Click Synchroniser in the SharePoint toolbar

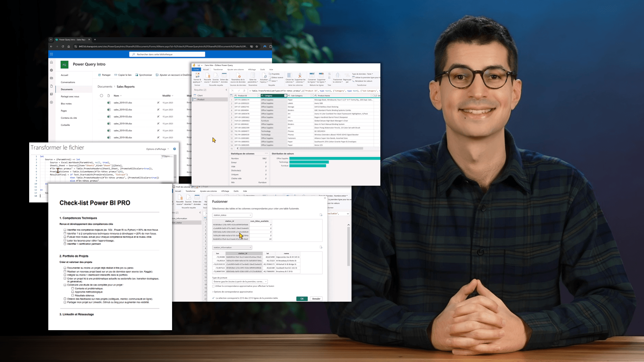point(143,75)
